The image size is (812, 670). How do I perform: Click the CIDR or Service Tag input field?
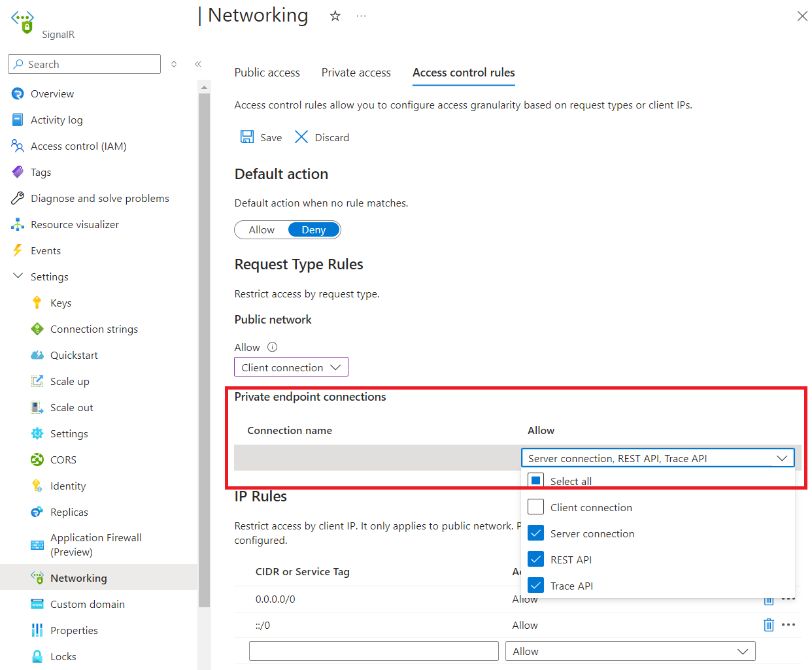tap(373, 651)
